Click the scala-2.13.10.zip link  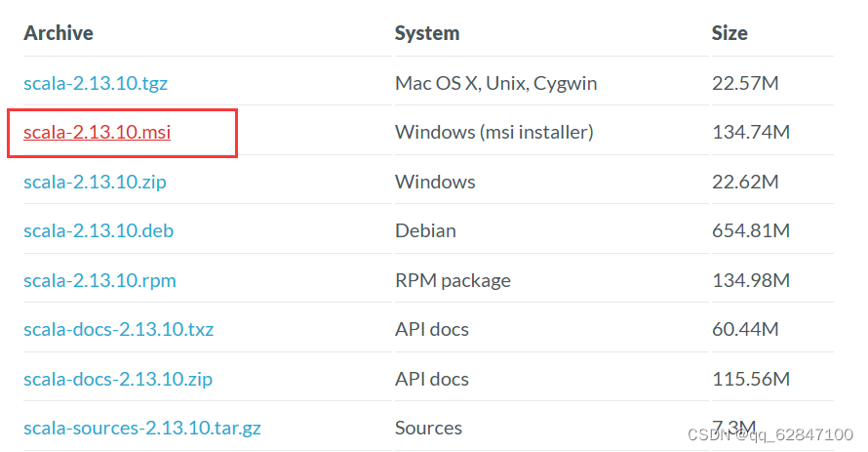[x=95, y=182]
